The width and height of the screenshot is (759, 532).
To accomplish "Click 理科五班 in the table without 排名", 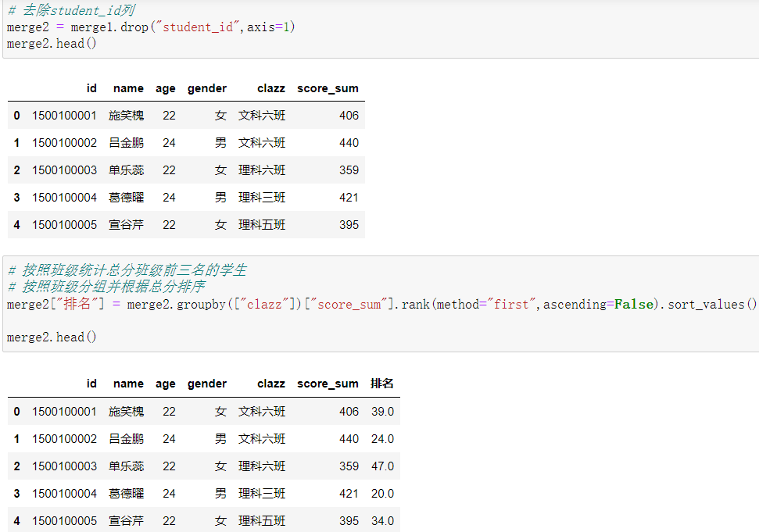I will pos(262,225).
